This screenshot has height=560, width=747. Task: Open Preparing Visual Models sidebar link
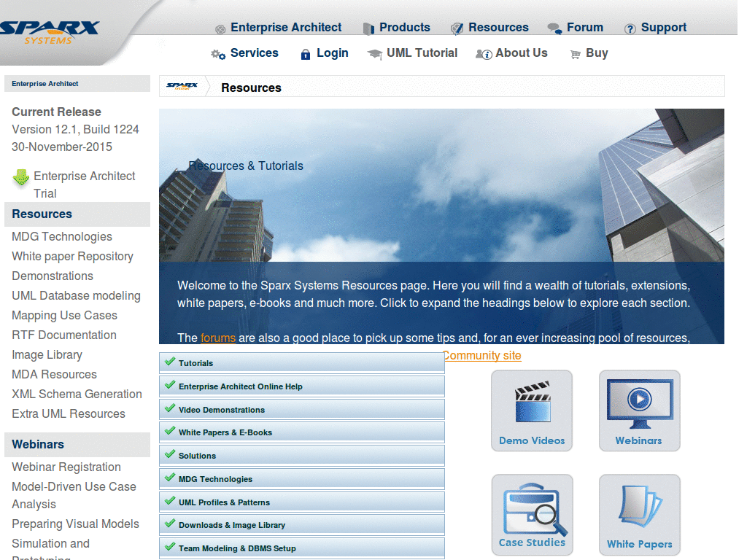pos(75,524)
